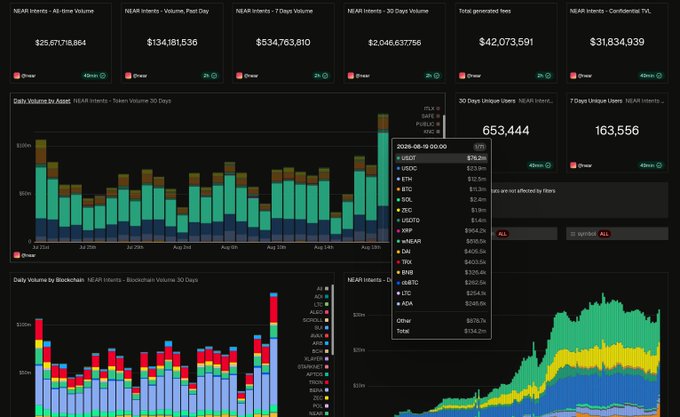The image size is (680, 417).
Task: Toggle the BCH series in blockchain legend
Action: pos(320,351)
